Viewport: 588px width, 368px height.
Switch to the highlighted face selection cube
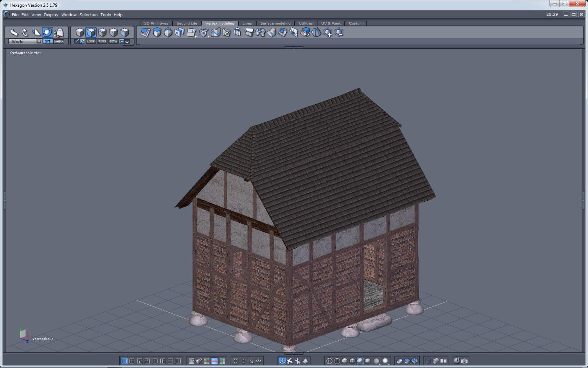91,33
